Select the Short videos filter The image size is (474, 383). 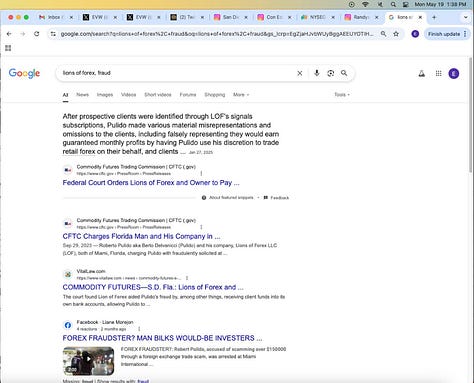(158, 95)
